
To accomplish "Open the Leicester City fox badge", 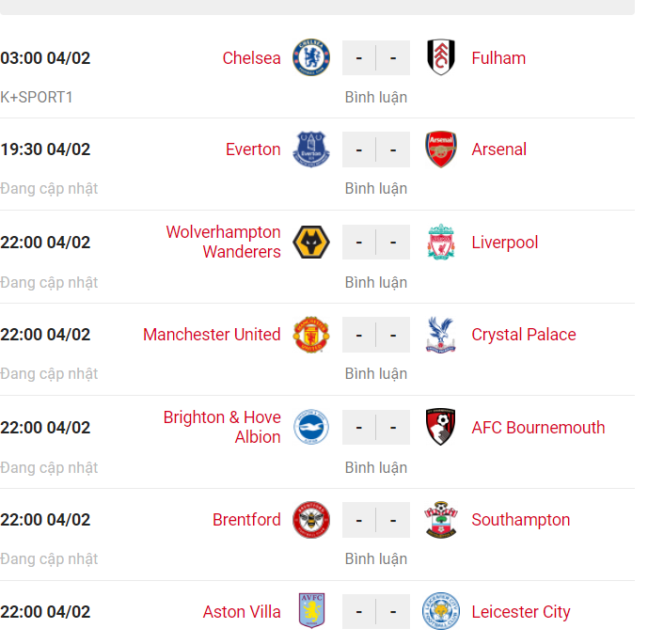I will (x=441, y=611).
